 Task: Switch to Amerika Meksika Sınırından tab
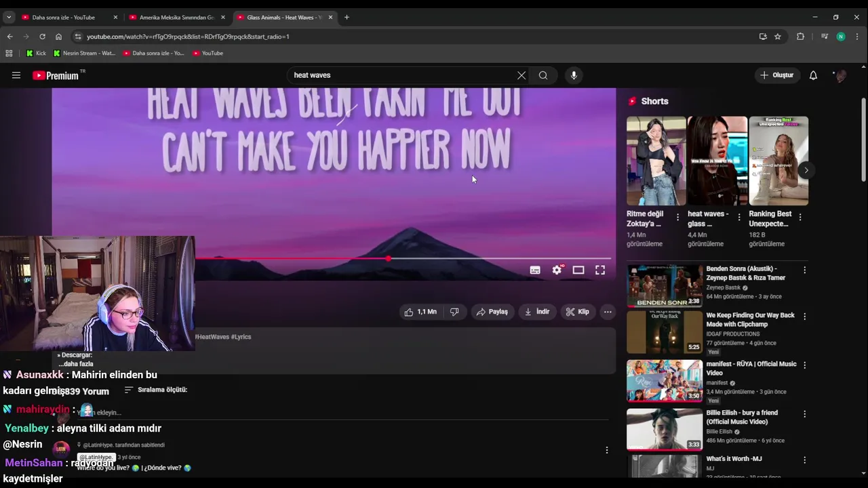(x=176, y=17)
